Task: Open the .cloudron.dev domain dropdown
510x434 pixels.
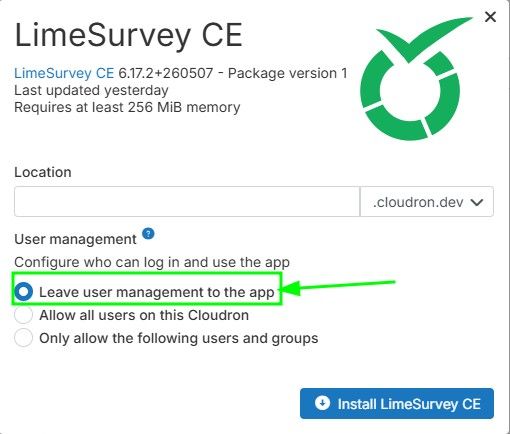Action: (x=427, y=202)
